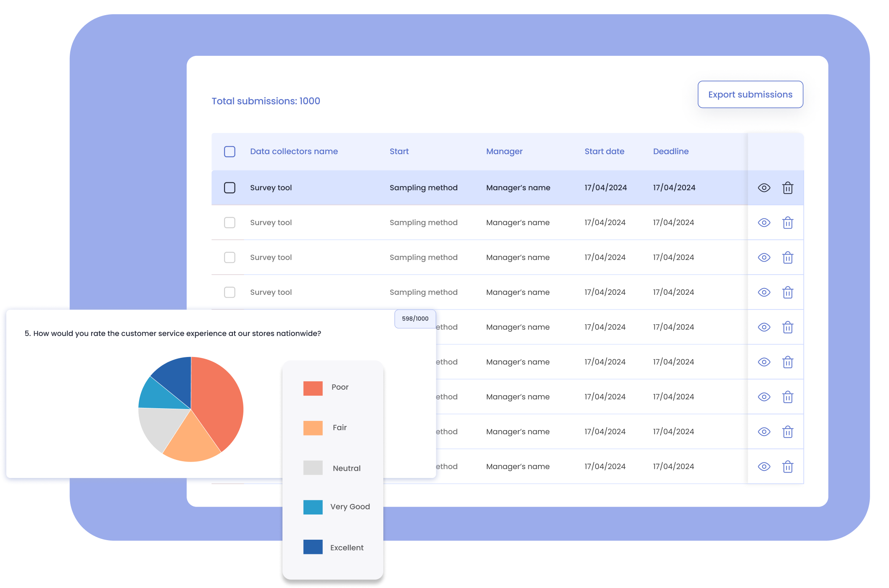Sort by the Data collectors name column header
Screen dimensions: 889x588
click(x=294, y=152)
